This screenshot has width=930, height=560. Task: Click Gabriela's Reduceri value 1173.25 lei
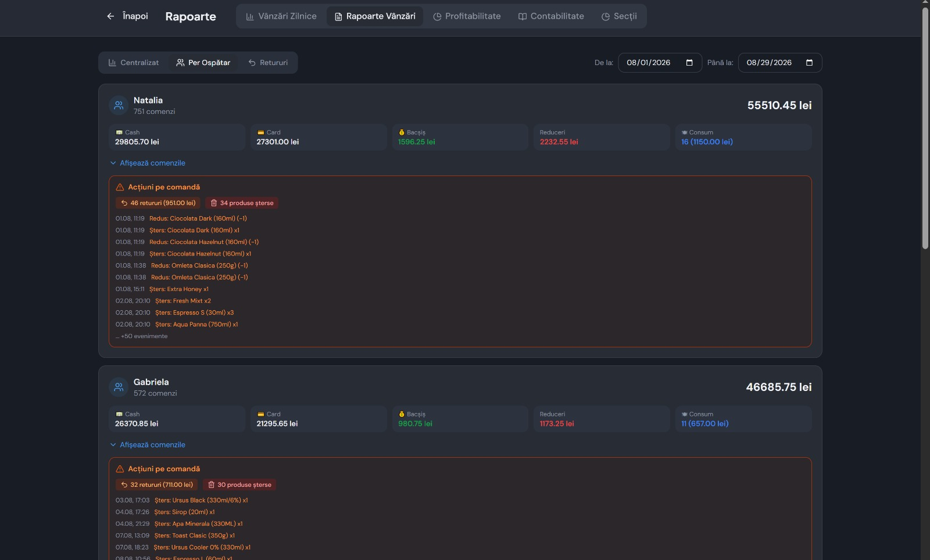[557, 423]
